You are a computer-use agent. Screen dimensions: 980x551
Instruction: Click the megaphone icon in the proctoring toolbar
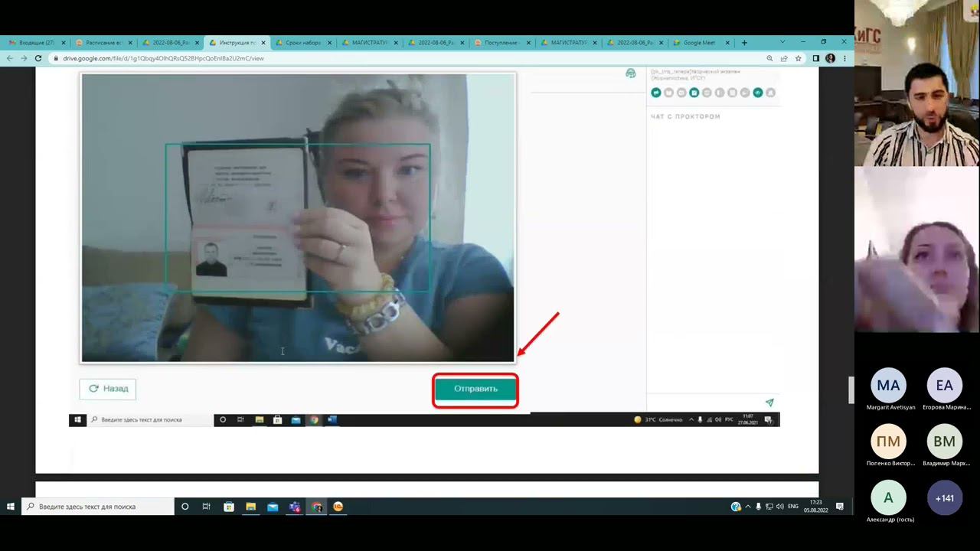point(656,93)
